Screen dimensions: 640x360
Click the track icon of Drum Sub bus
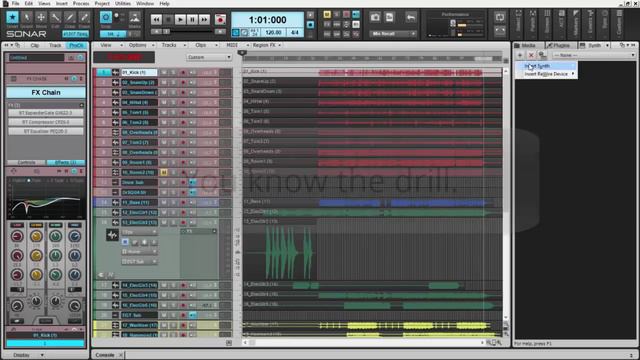click(116, 182)
